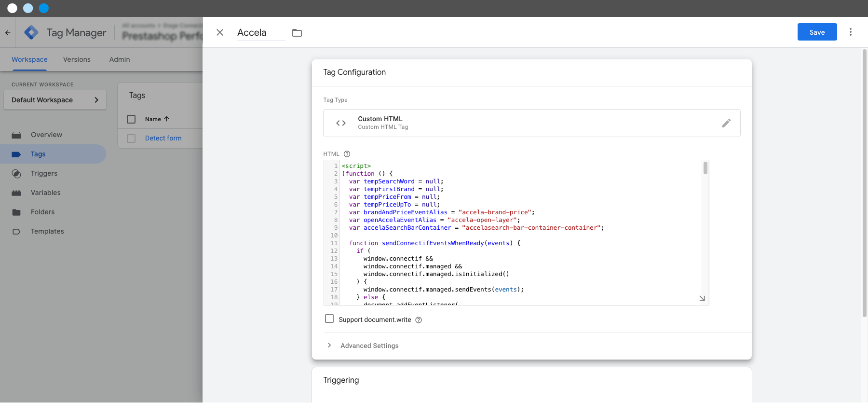Open the Default Workspace selector
The width and height of the screenshot is (868, 403).
coord(55,100)
